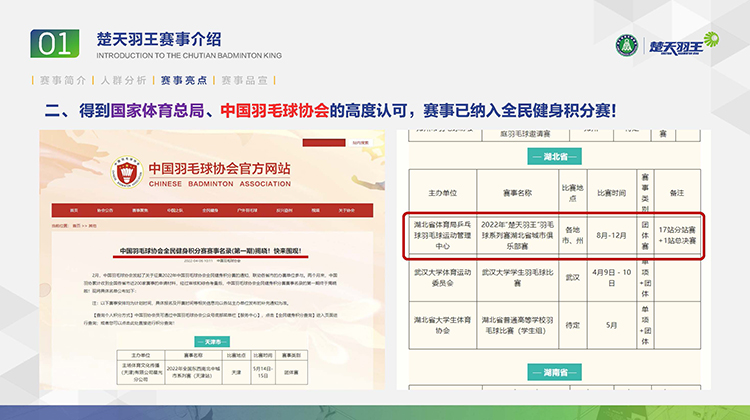Click the 湖南省 green region label
Viewport: 750px width, 420px height.
click(555, 372)
